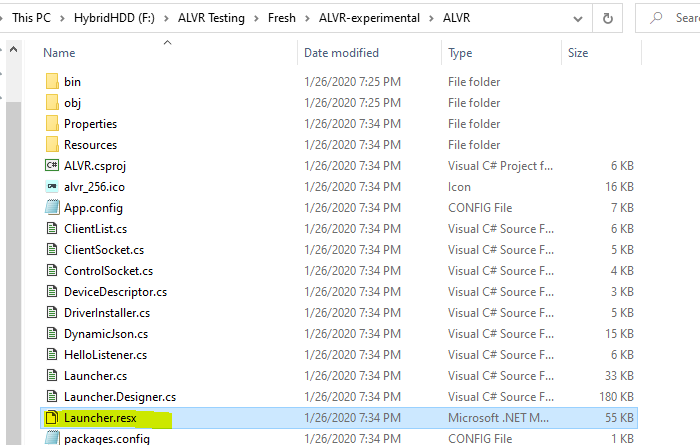Viewport: 700px width, 445px height.
Task: Select the packages.config file name
Action: click(x=107, y=438)
